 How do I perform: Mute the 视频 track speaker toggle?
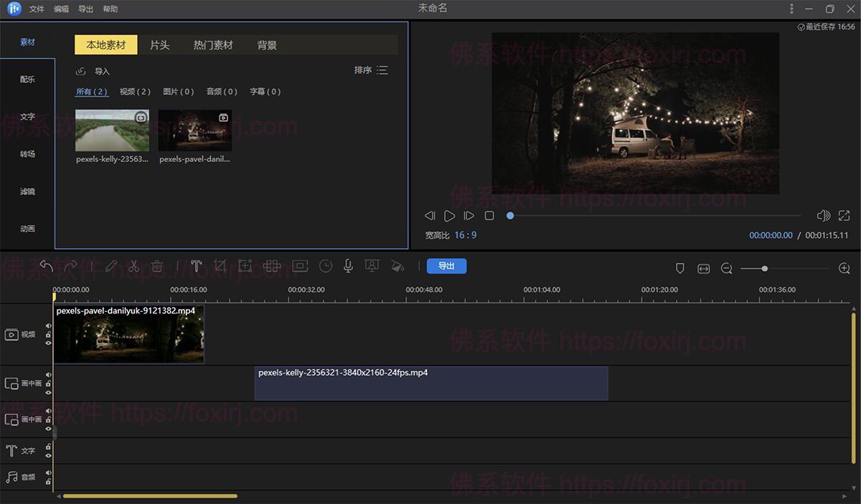48,326
